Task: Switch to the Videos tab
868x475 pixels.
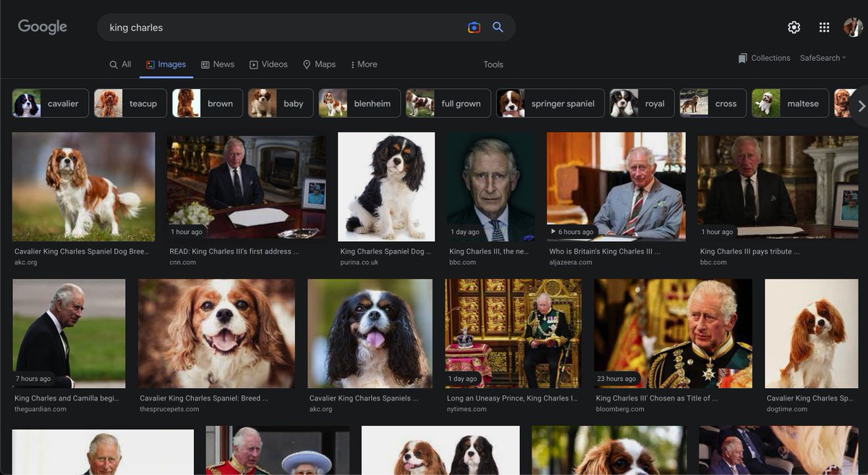Action: pyautogui.click(x=268, y=64)
